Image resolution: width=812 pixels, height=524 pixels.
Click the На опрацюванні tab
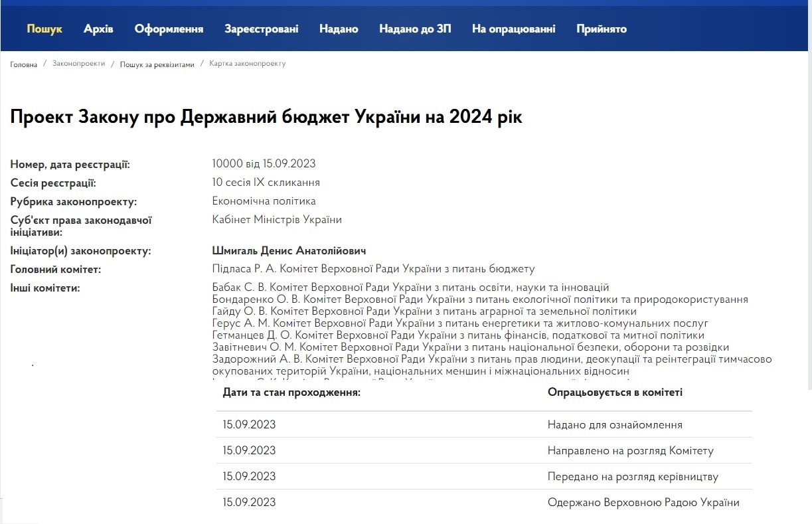[513, 29]
